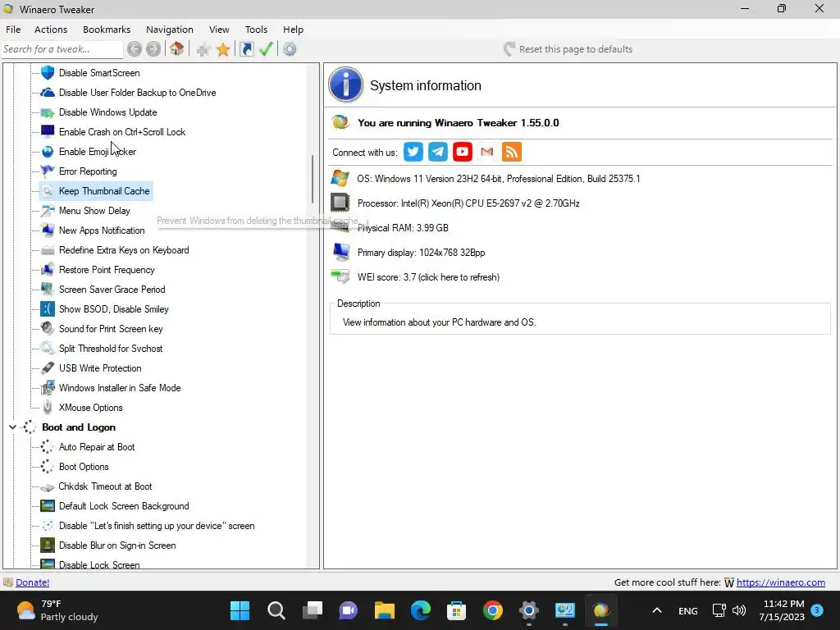
Task: Click the Back navigation arrow in toolbar
Action: tap(134, 49)
